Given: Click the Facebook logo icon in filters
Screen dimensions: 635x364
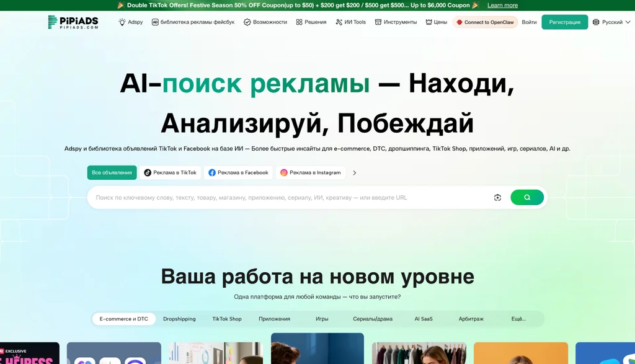Looking at the screenshot, I should (212, 172).
